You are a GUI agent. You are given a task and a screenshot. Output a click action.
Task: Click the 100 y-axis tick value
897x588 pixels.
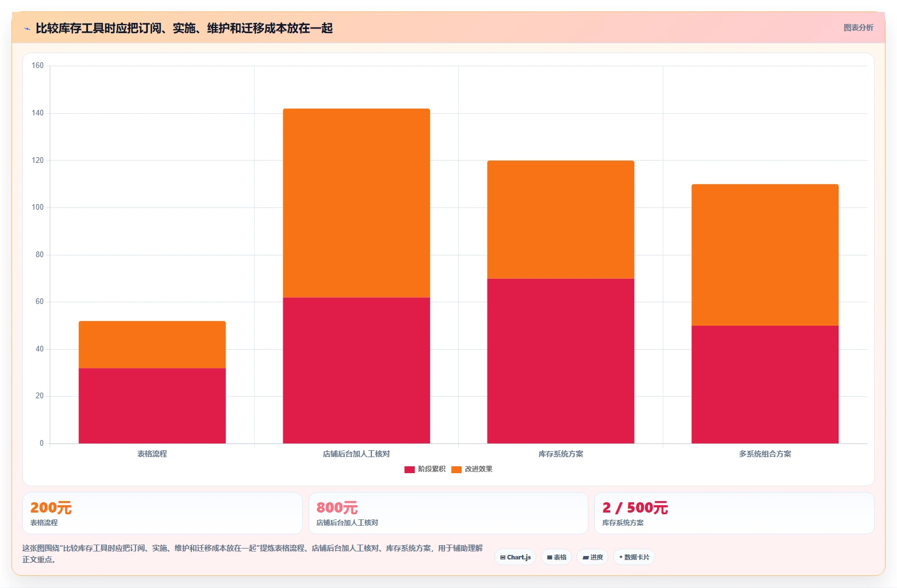click(x=38, y=207)
